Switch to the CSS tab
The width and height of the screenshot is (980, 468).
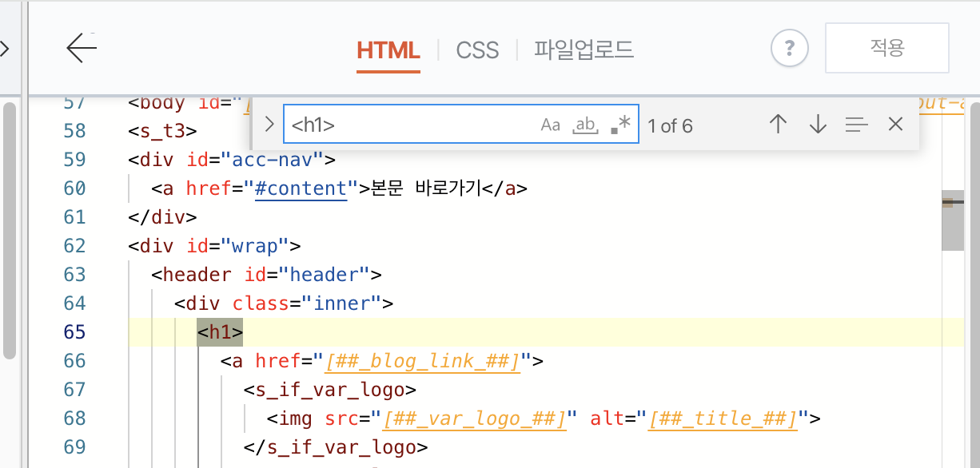[477, 50]
